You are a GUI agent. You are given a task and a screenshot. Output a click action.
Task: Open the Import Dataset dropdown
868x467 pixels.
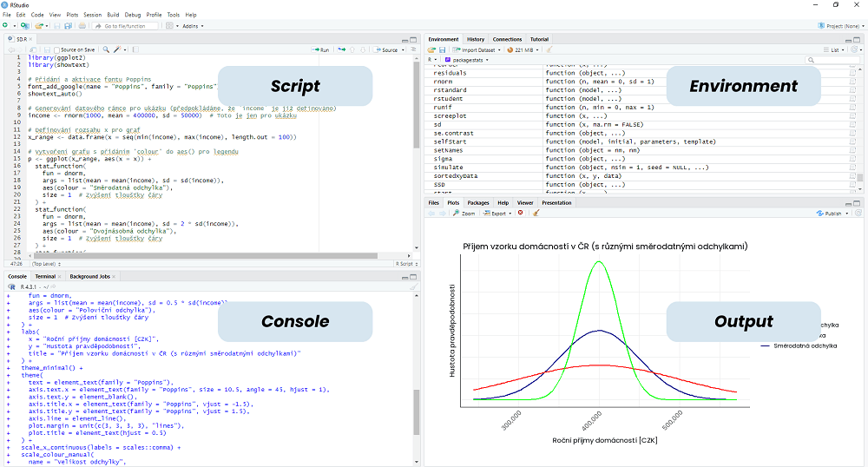pyautogui.click(x=477, y=49)
